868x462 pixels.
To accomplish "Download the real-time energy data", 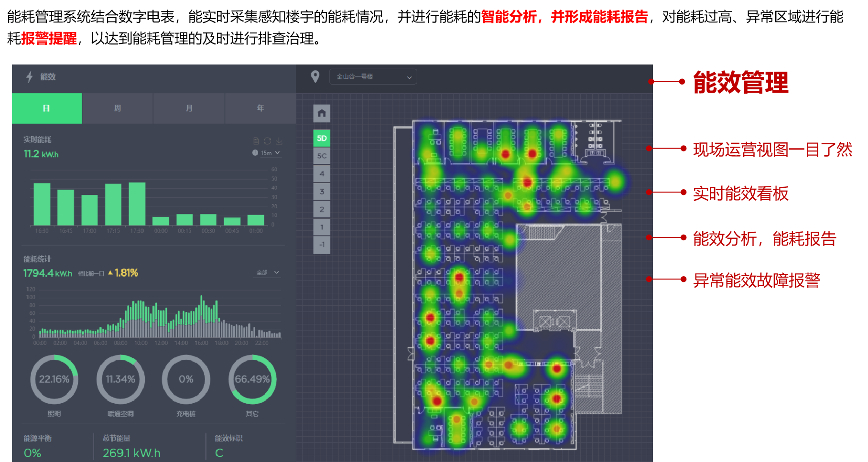I will tap(279, 141).
